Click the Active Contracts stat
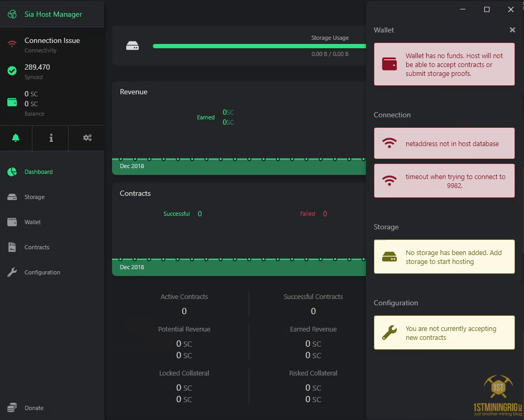 point(184,304)
